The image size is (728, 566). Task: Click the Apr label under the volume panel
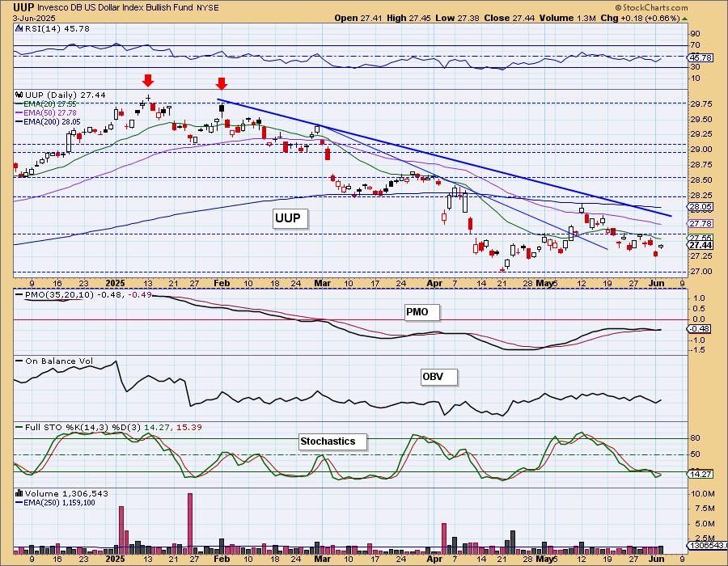[434, 559]
